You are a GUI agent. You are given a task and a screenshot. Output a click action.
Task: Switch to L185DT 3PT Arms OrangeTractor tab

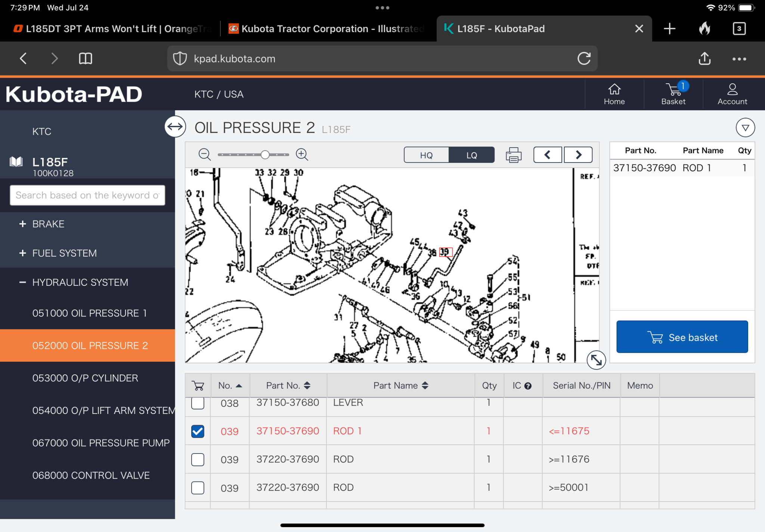tap(112, 29)
